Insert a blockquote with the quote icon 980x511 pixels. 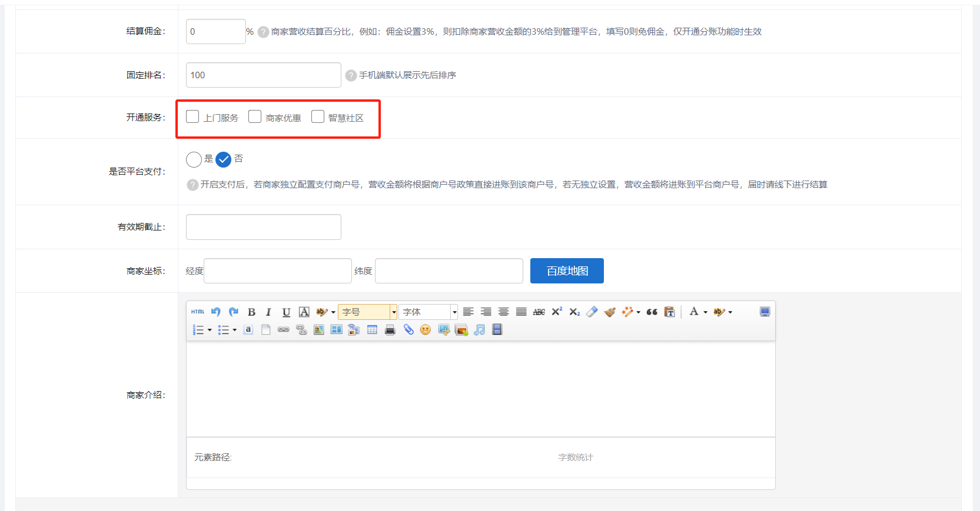652,312
